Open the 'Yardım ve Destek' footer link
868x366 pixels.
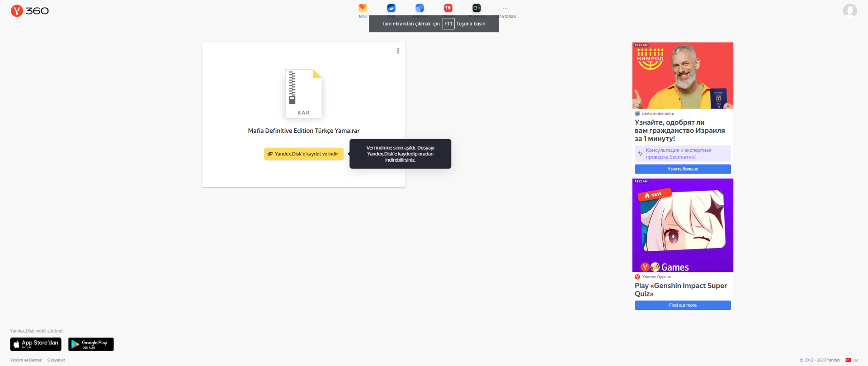(26, 360)
